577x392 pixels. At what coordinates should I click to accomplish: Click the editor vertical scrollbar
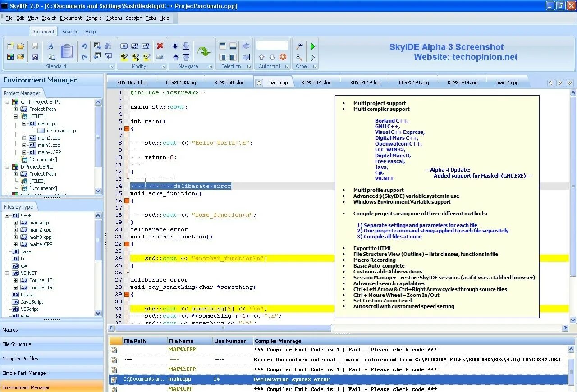573,206
